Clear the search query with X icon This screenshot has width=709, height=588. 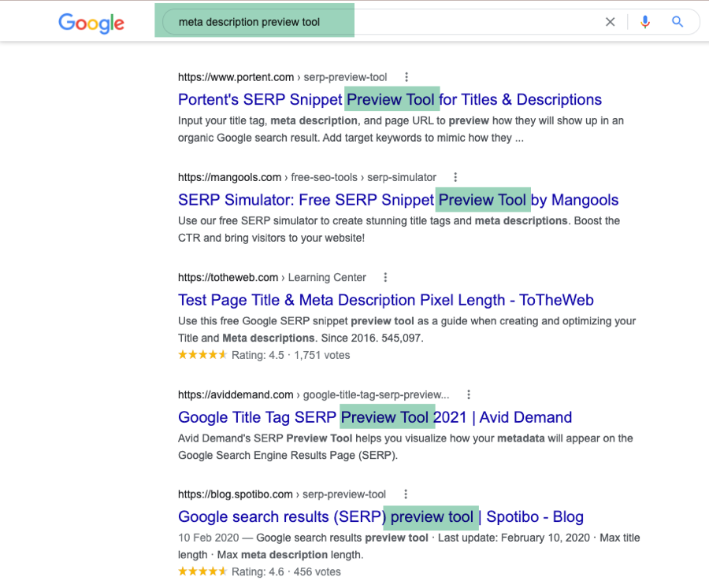coord(610,22)
